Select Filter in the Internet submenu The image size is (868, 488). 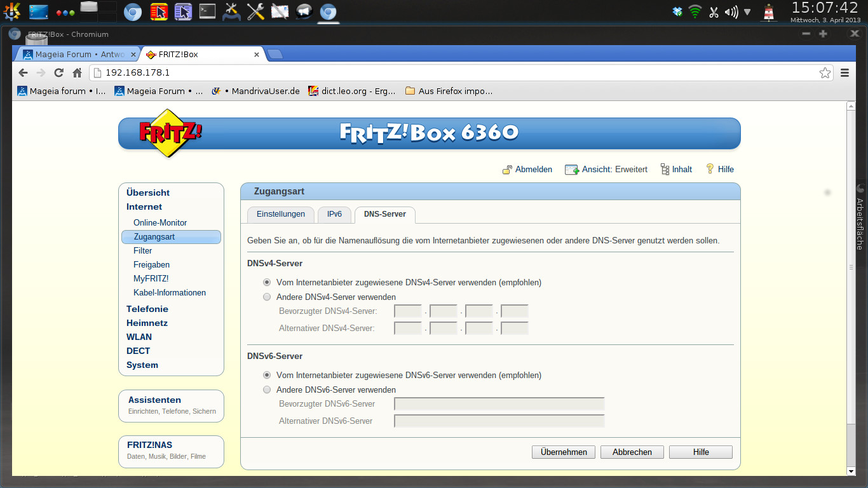[x=143, y=250]
